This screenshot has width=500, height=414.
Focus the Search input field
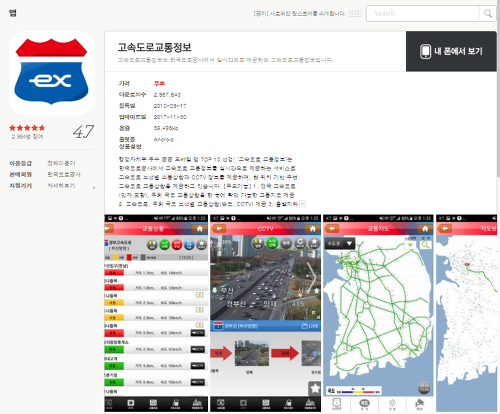(x=423, y=14)
